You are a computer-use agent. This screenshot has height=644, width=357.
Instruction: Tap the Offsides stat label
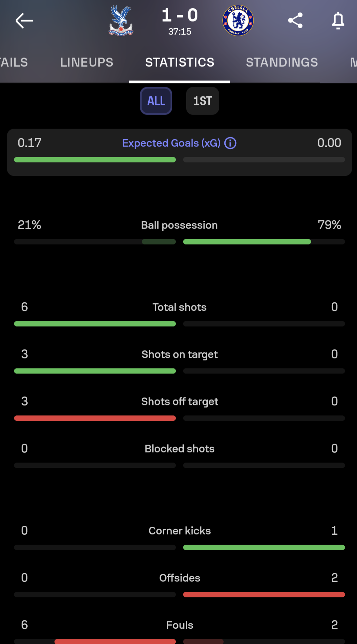click(x=179, y=578)
